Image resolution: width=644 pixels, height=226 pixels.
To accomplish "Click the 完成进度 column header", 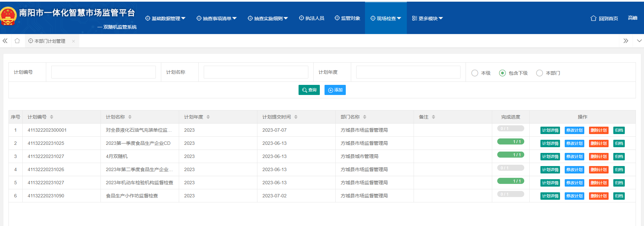I will point(511,117).
